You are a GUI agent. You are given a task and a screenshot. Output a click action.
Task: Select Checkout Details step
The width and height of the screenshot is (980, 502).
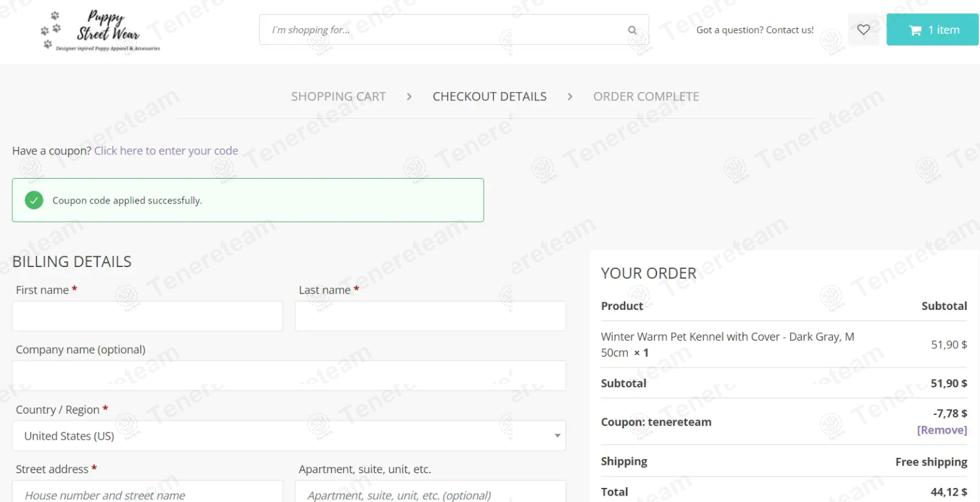(489, 97)
